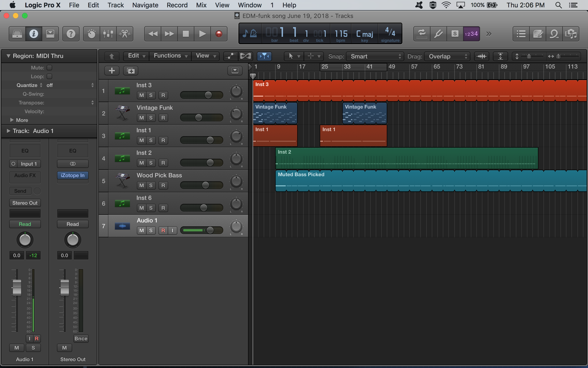Open the Quick Help question mark
588x368 pixels.
71,34
